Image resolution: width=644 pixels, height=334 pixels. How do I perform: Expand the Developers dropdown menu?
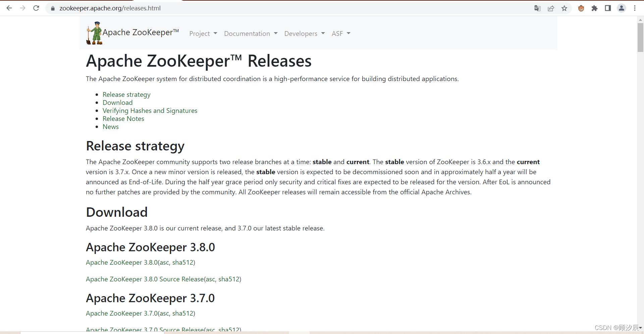305,34
